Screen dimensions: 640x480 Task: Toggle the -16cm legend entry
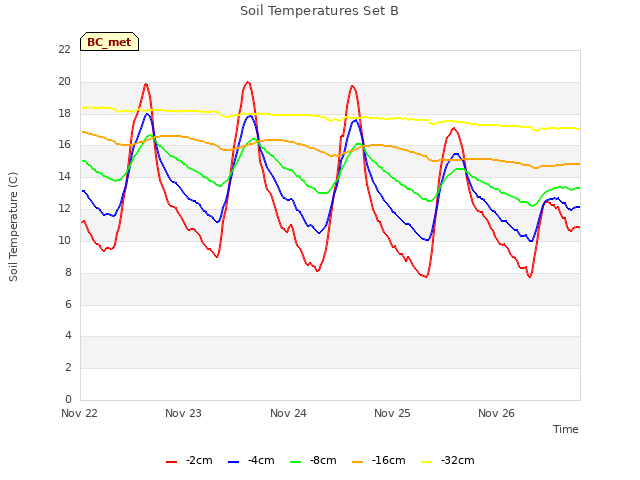[378, 460]
